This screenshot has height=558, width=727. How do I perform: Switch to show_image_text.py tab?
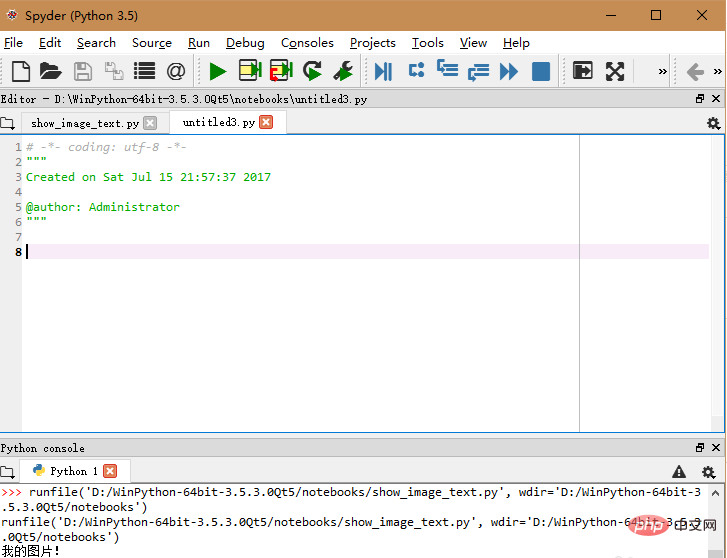tap(85, 123)
